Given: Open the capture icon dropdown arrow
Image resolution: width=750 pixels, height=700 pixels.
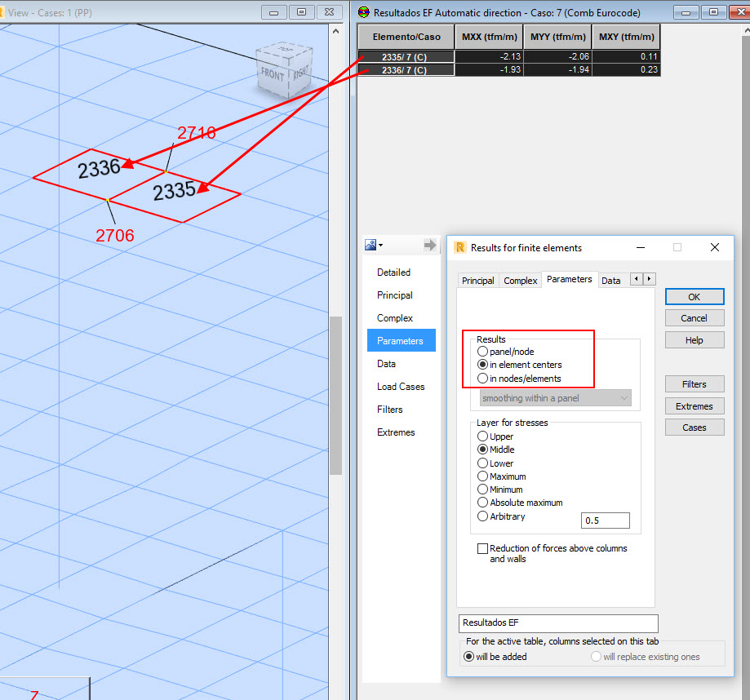Looking at the screenshot, I should pyautogui.click(x=380, y=245).
